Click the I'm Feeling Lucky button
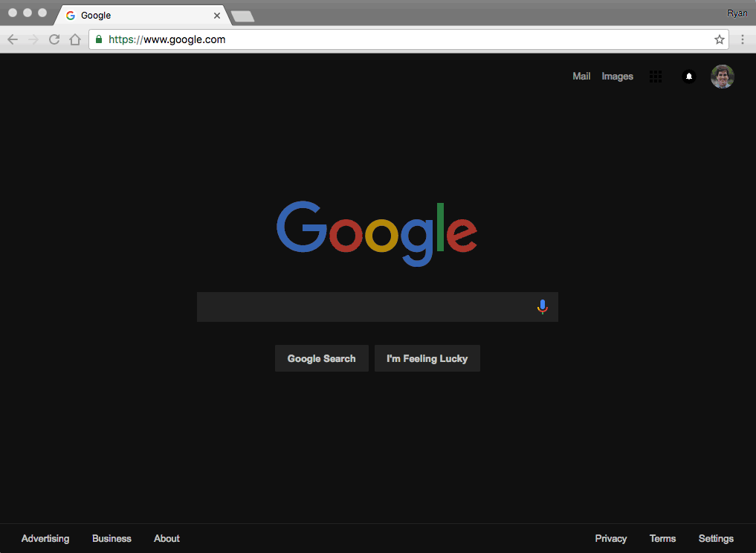Screen dimensions: 756x553 point(427,358)
